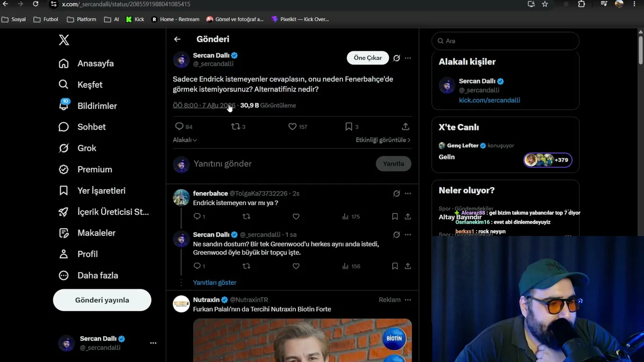Screen dimensions: 644x362
Task: Open more options on fenerbahce reply
Action: click(x=408, y=194)
